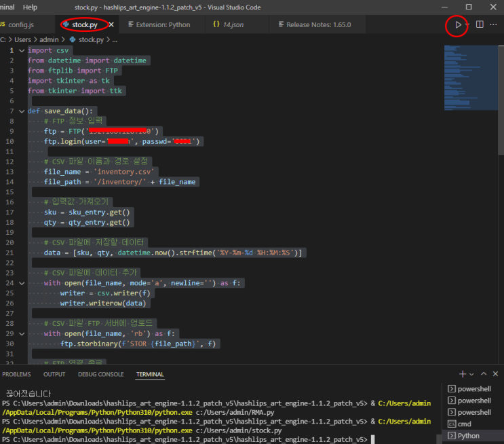504x444 pixels.
Task: Close the terminal panel
Action: point(495,374)
